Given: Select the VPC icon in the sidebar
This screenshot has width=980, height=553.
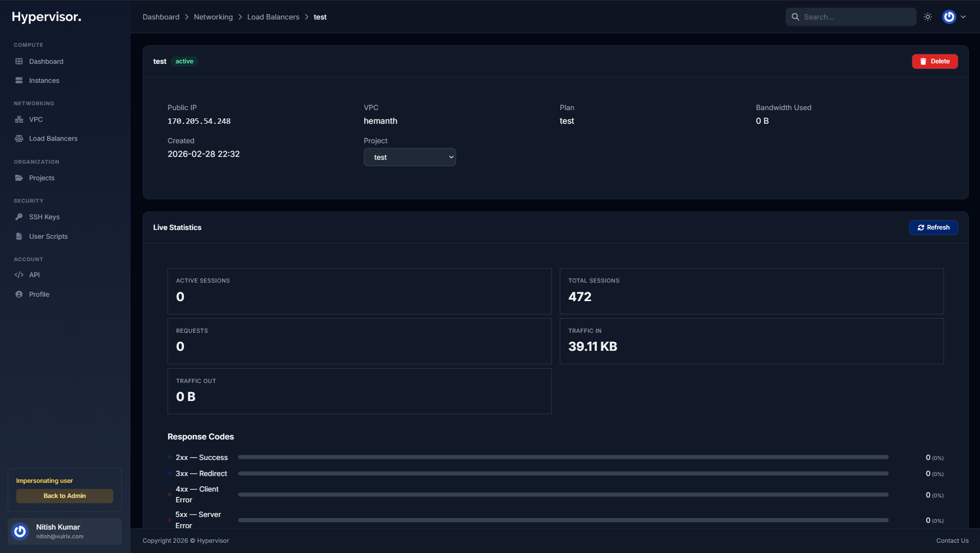Looking at the screenshot, I should (18, 119).
